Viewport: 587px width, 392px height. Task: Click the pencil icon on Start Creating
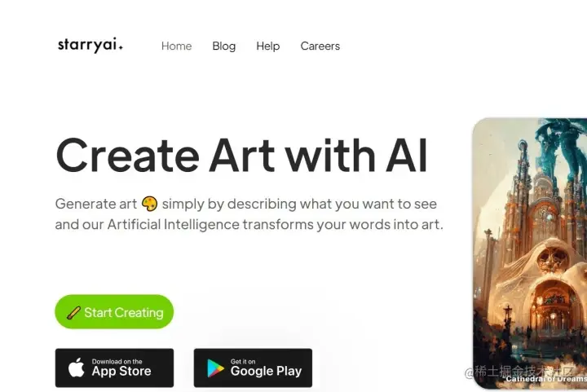click(x=73, y=313)
